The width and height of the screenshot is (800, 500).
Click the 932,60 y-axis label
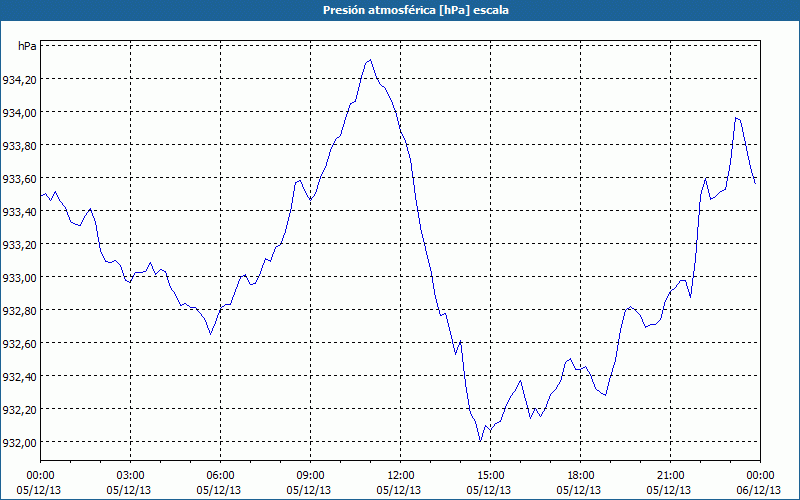[19, 343]
